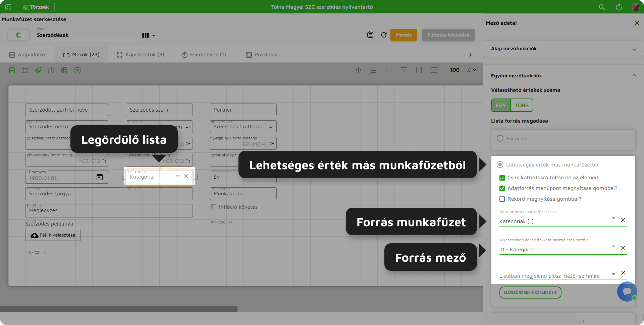Click the equal vertical spacing icon

click(434, 70)
